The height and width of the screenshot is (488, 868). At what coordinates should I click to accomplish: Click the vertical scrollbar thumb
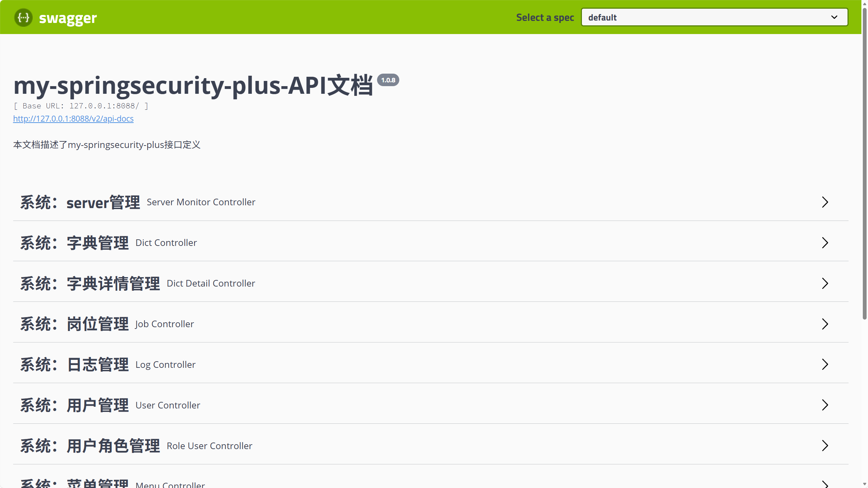tap(865, 163)
